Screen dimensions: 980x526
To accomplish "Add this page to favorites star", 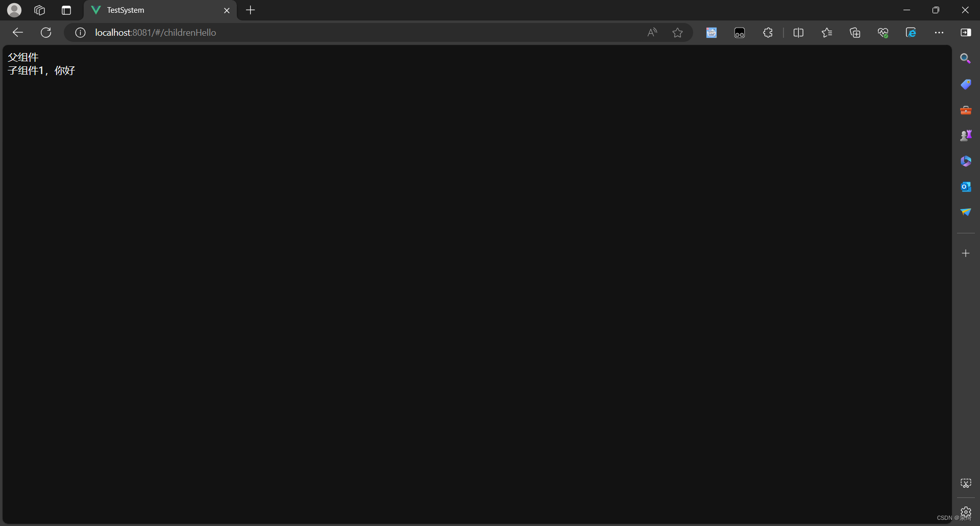I will (x=677, y=33).
